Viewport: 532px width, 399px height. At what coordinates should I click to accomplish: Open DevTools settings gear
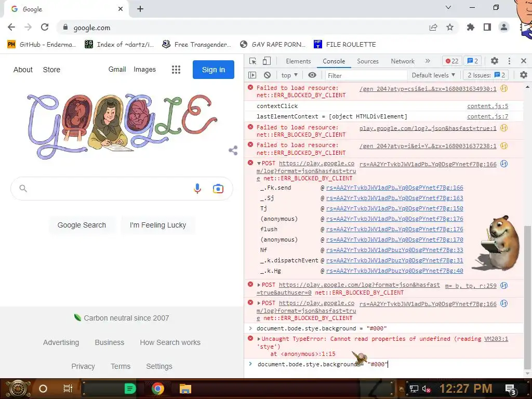click(x=495, y=61)
